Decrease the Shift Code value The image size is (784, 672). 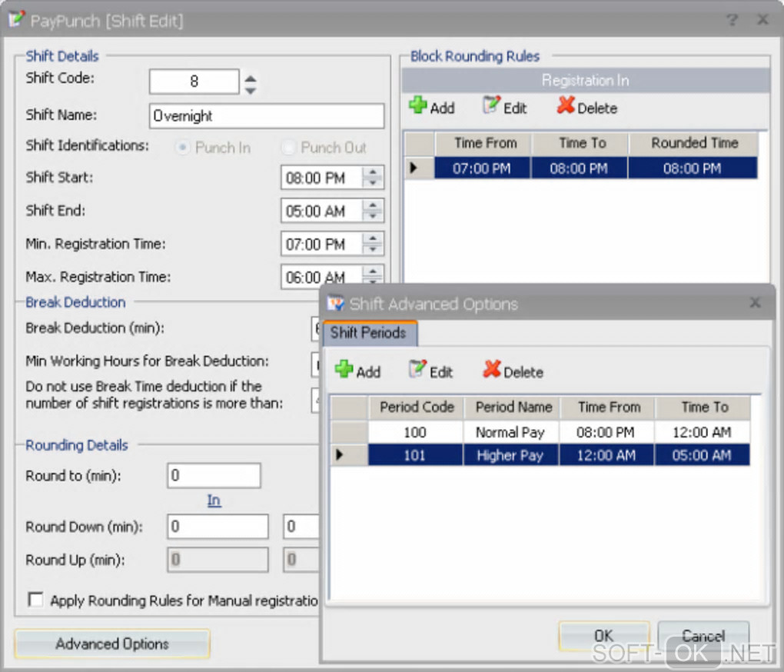[x=251, y=91]
